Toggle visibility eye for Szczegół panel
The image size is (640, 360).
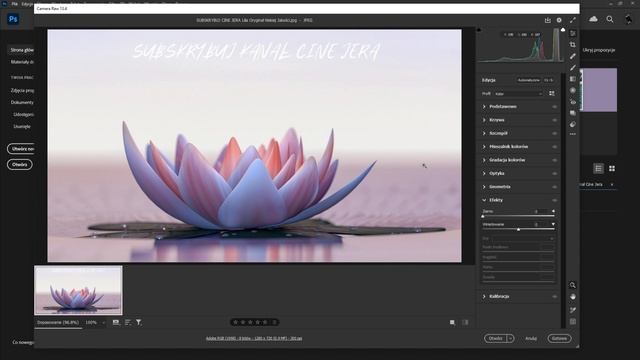[x=554, y=133]
